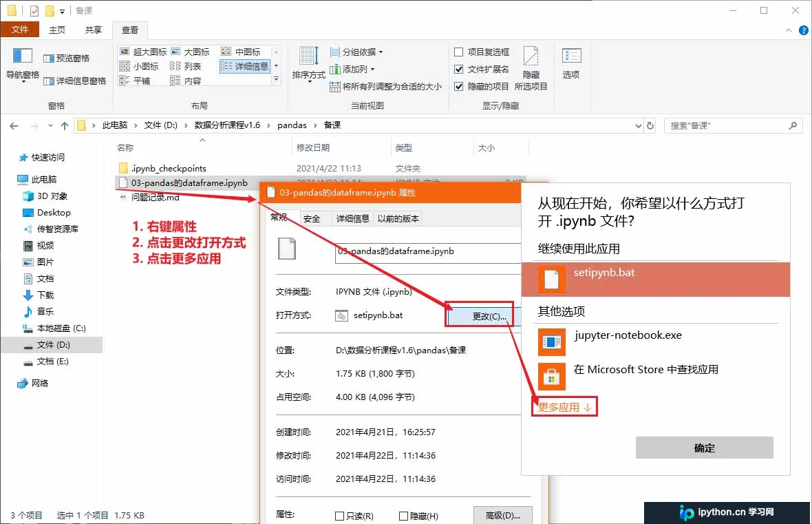Open Add columns (添加列) dropdown
The height and width of the screenshot is (524, 812).
[352, 69]
